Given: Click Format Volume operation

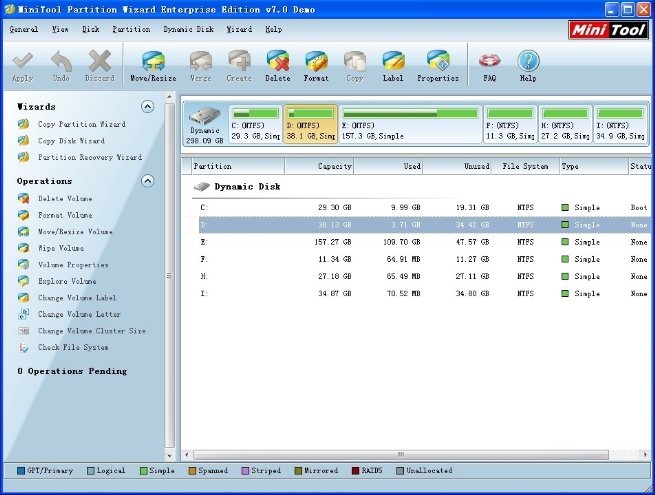Looking at the screenshot, I should pyautogui.click(x=65, y=215).
